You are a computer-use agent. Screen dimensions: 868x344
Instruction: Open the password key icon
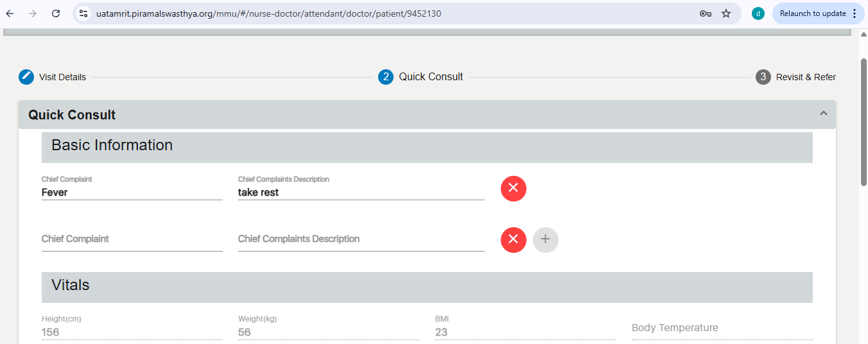point(705,13)
